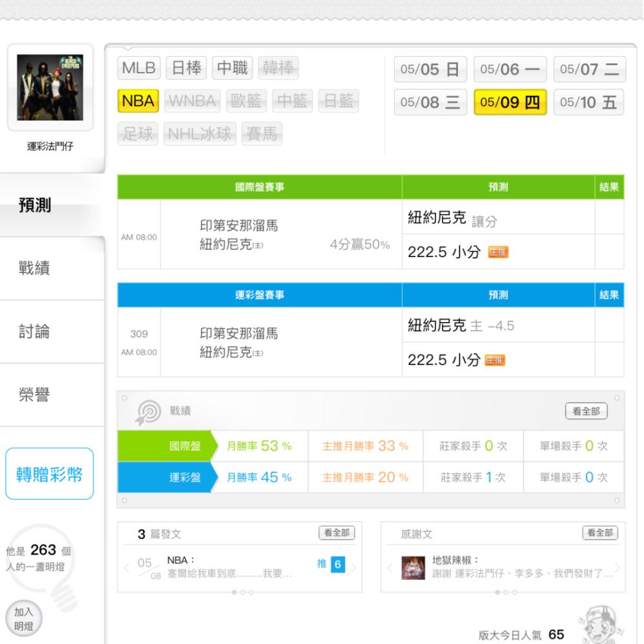Click 紐約尼克 主 -4.5 prediction
644x644 pixels.
tap(460, 326)
